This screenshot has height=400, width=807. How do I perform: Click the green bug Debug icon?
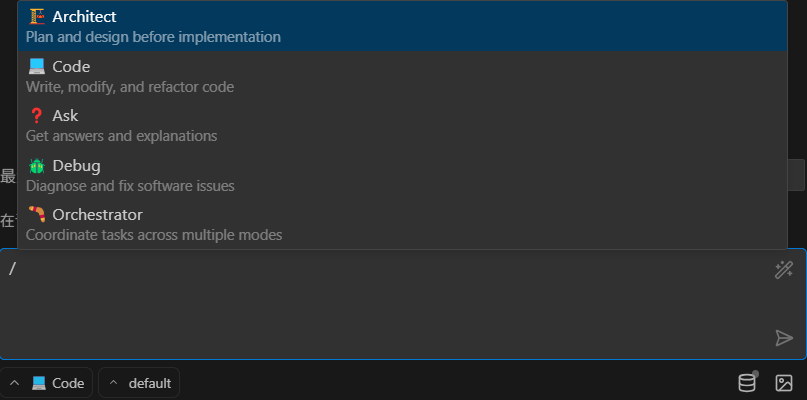[x=37, y=166]
